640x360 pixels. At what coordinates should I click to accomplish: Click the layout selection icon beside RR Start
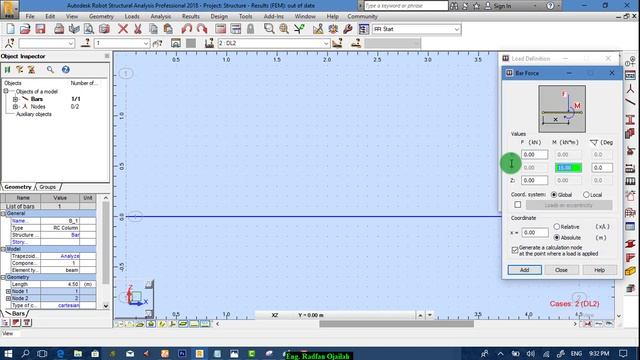click(x=364, y=29)
